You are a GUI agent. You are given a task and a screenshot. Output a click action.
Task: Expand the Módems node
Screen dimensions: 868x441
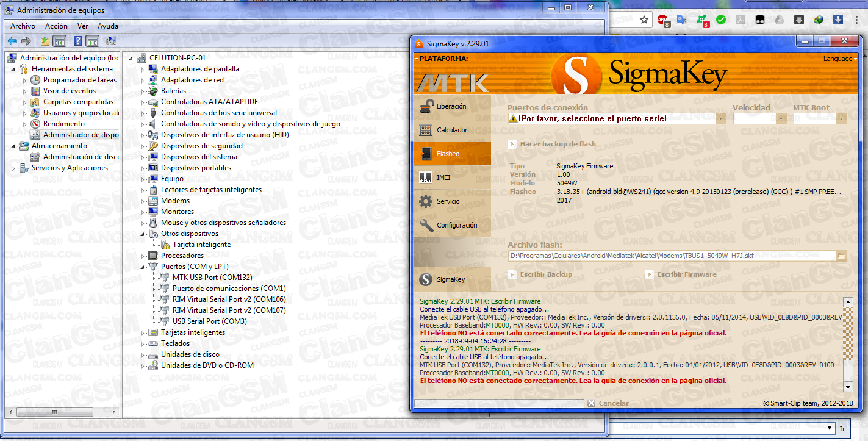pos(143,201)
